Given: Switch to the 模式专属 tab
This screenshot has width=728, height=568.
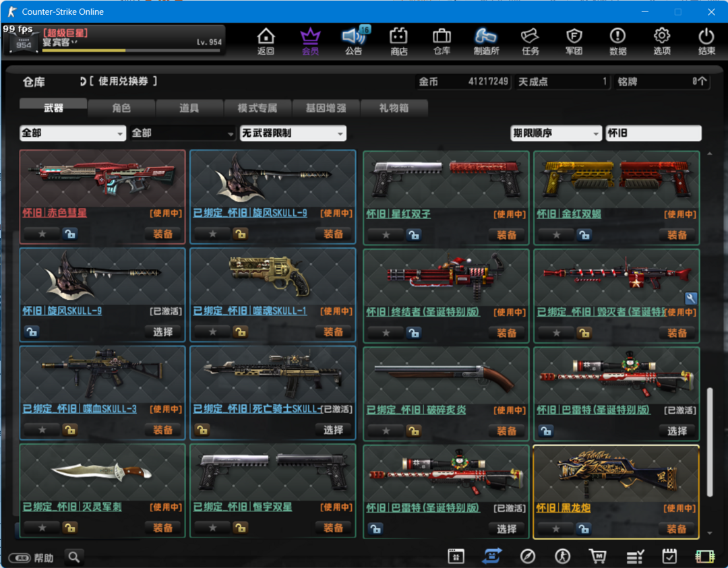Looking at the screenshot, I should 257,108.
